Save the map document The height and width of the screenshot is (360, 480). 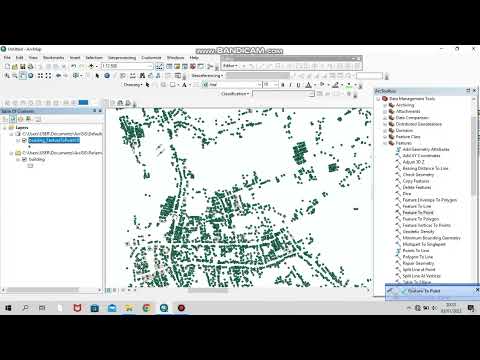[23, 66]
